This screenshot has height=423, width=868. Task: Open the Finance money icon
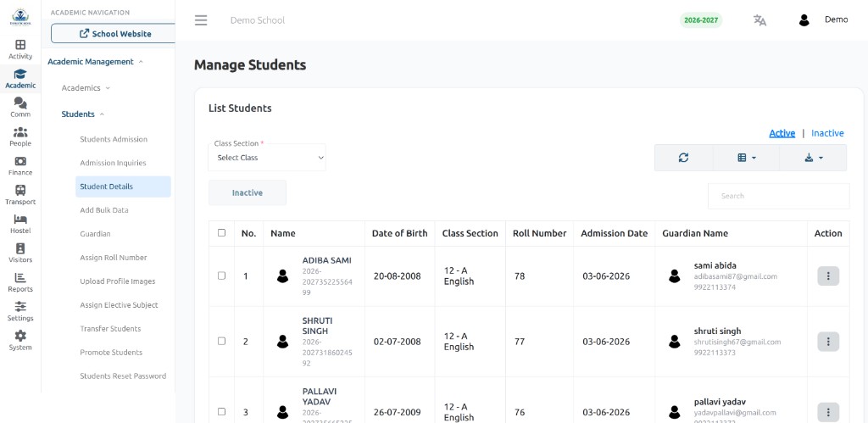pyautogui.click(x=20, y=161)
